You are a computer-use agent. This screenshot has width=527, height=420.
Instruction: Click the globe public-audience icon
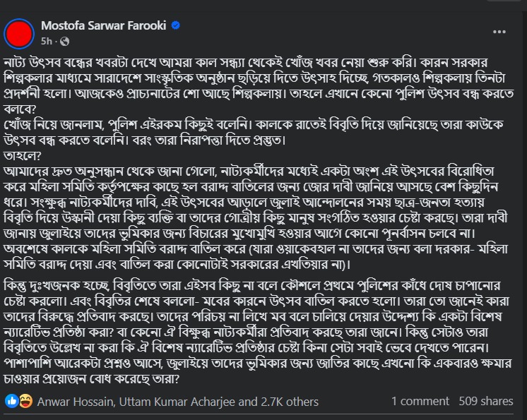pyautogui.click(x=64, y=42)
